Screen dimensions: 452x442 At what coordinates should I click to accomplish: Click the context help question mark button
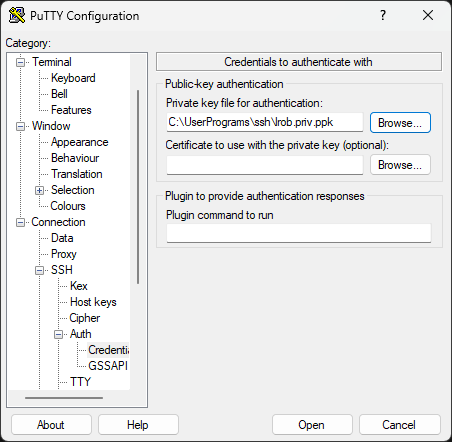[383, 15]
